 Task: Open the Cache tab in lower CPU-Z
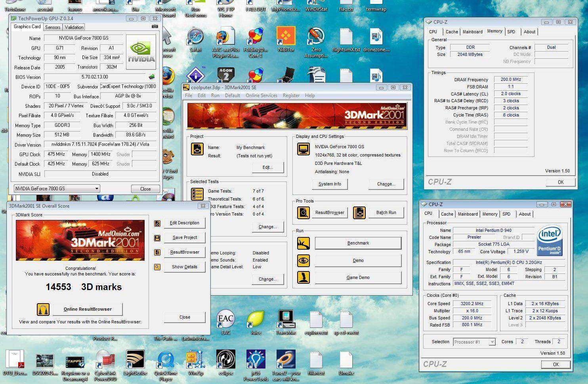click(447, 214)
